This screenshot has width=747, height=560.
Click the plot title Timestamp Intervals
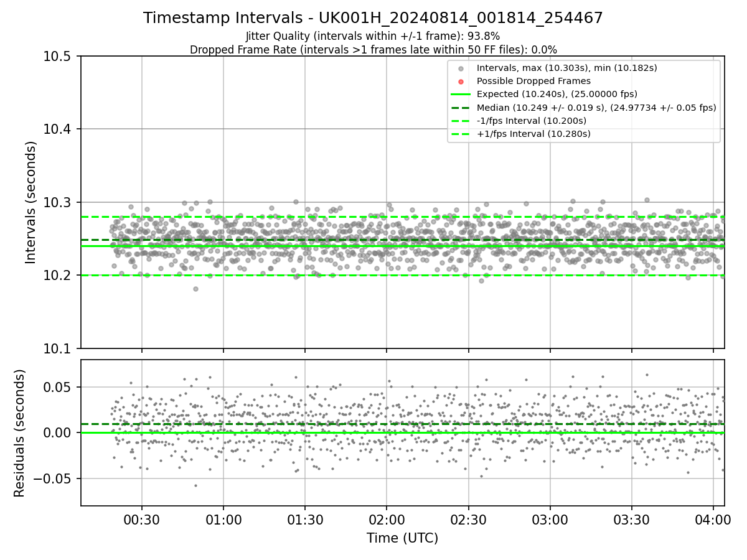coord(373,18)
